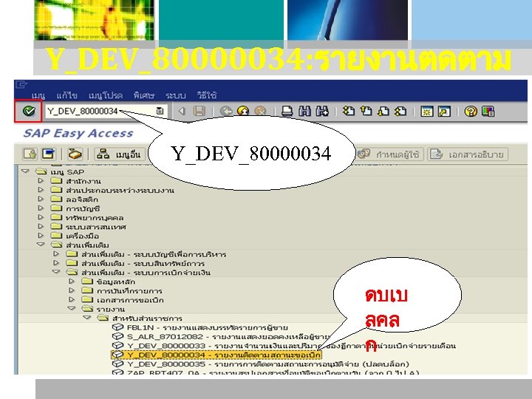This screenshot has height=399, width=532.
Task: Click the Find Next binoculars icon
Action: point(322,111)
